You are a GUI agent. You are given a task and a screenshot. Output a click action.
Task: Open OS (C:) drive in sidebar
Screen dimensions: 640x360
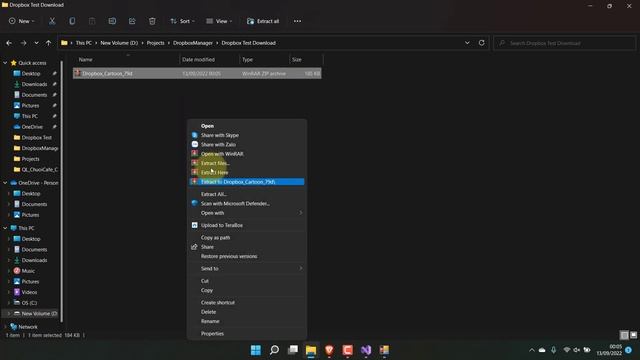point(29,303)
